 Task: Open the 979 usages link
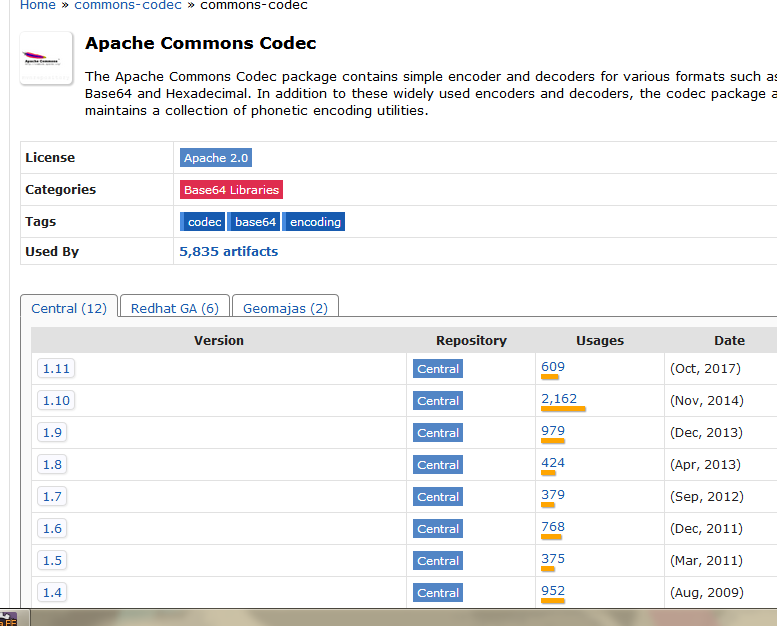tap(553, 431)
